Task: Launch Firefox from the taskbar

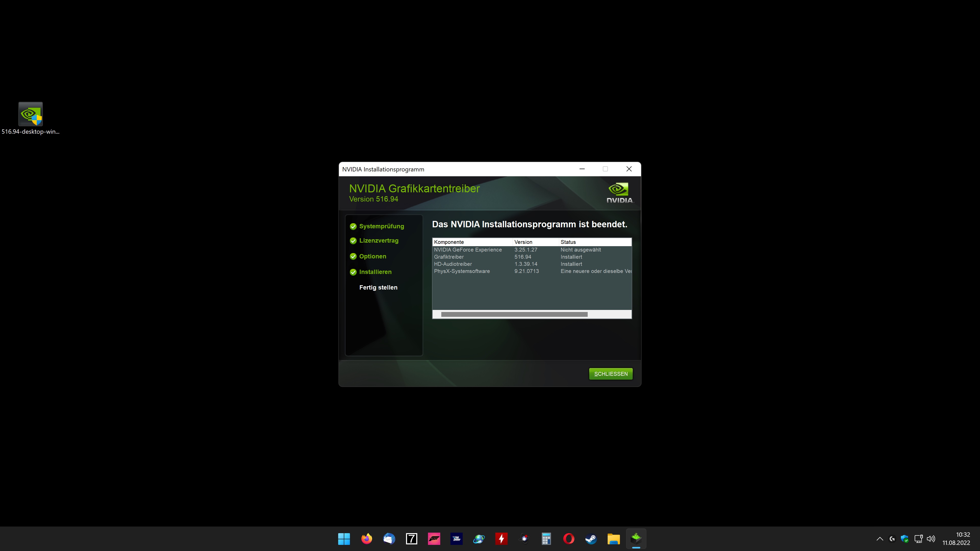Action: 366,539
